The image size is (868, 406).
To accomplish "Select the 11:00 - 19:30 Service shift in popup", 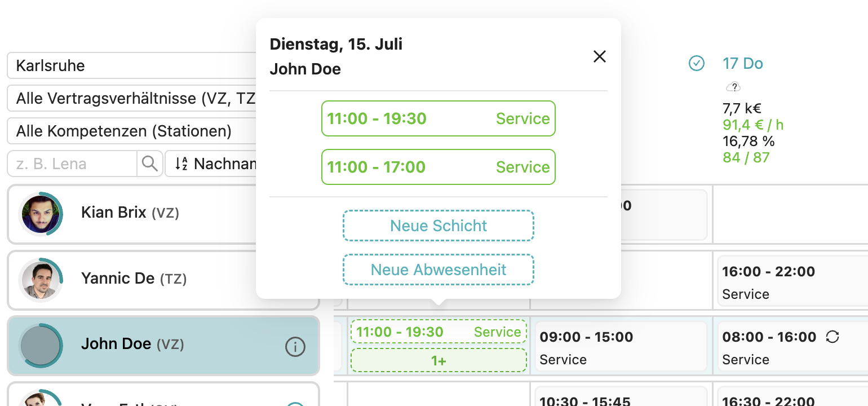I will click(439, 118).
